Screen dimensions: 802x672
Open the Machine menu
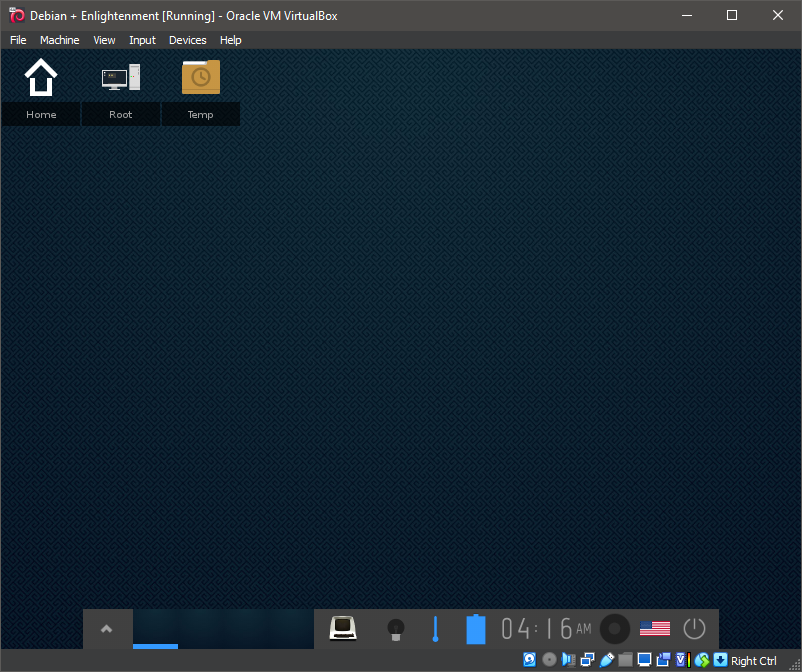click(x=59, y=40)
